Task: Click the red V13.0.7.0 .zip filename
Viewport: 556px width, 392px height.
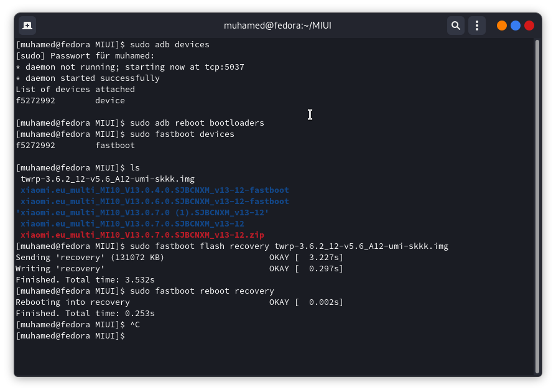Action: click(142, 235)
